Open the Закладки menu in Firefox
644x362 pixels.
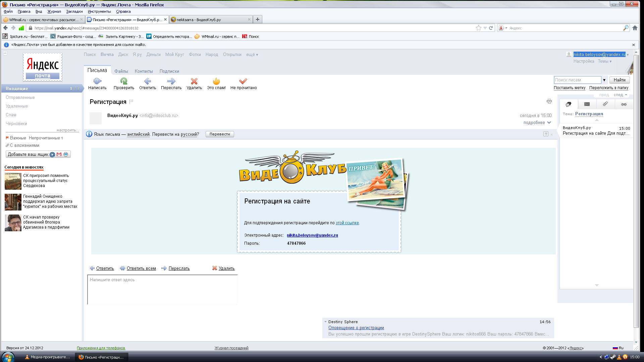click(74, 11)
